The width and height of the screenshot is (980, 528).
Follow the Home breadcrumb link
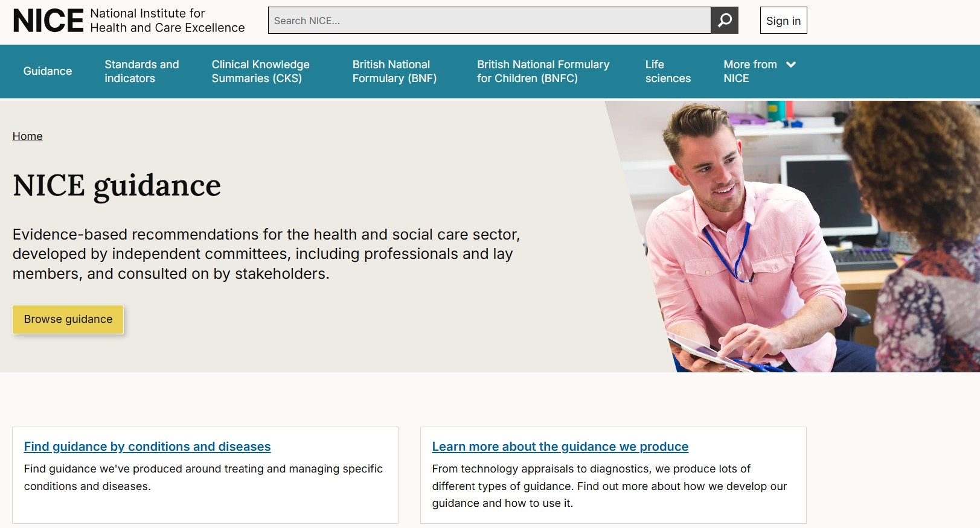click(x=28, y=136)
